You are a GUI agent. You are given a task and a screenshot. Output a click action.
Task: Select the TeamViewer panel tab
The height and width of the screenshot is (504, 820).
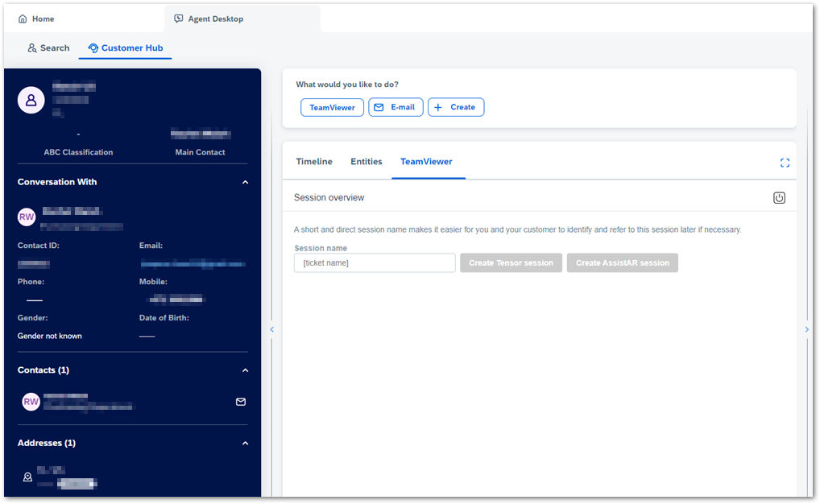click(x=426, y=162)
